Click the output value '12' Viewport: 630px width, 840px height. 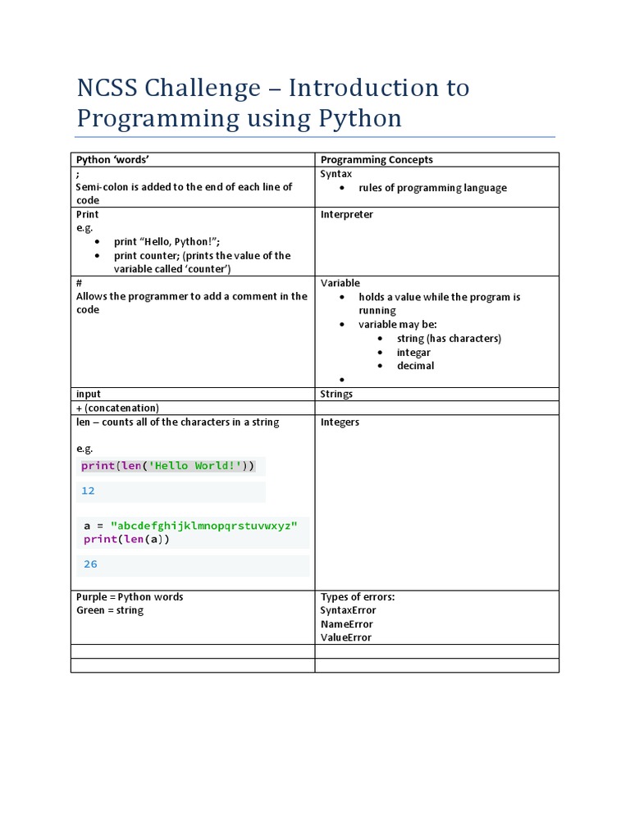88,491
